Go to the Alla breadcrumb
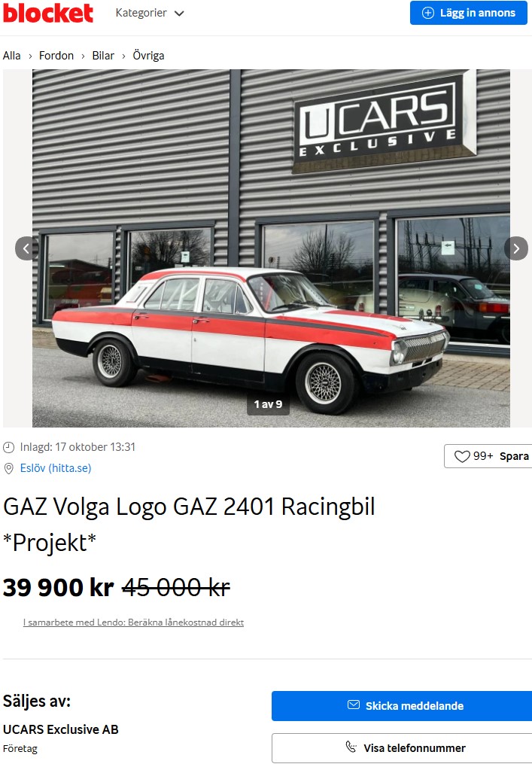 [12, 56]
